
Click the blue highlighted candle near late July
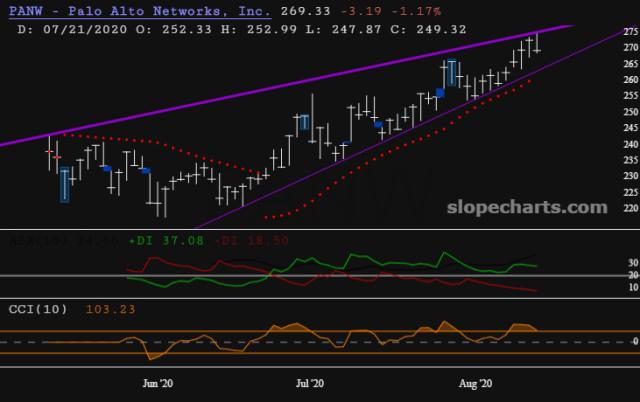(452, 73)
